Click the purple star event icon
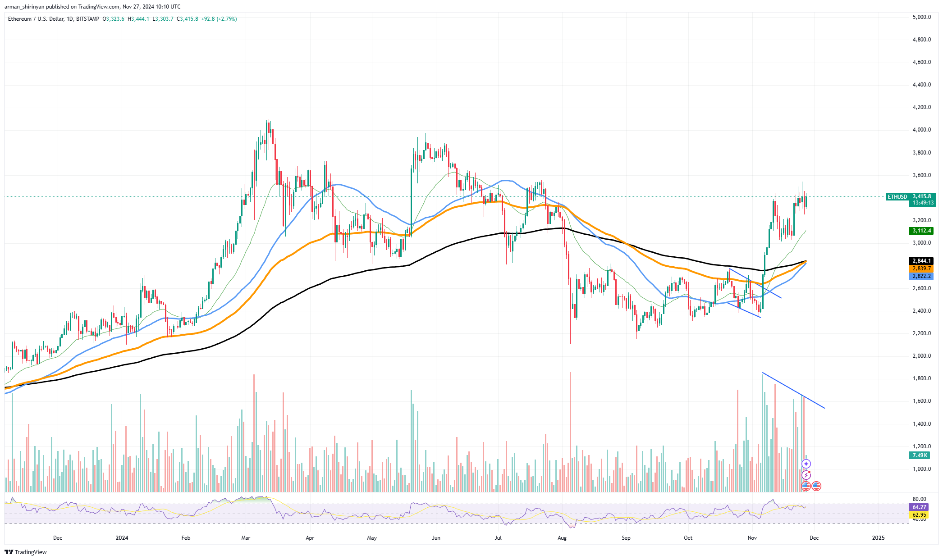Screen dimensions: 943x560 (806, 464)
